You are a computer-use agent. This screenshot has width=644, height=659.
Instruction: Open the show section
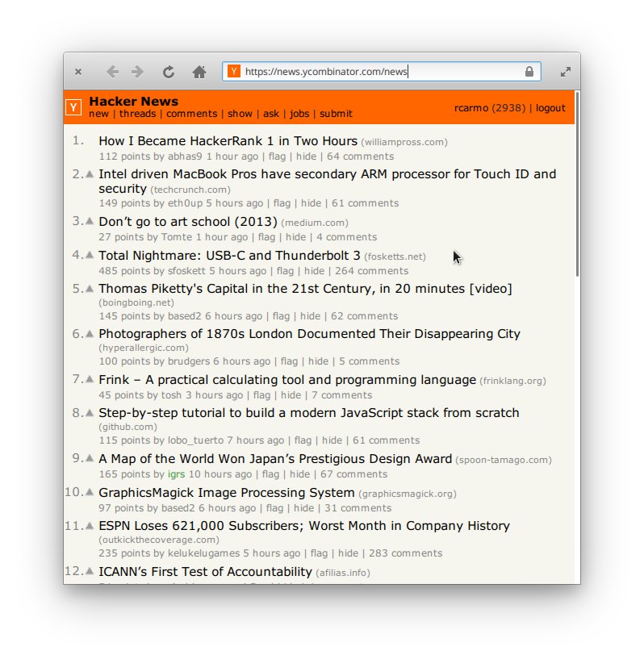point(240,114)
